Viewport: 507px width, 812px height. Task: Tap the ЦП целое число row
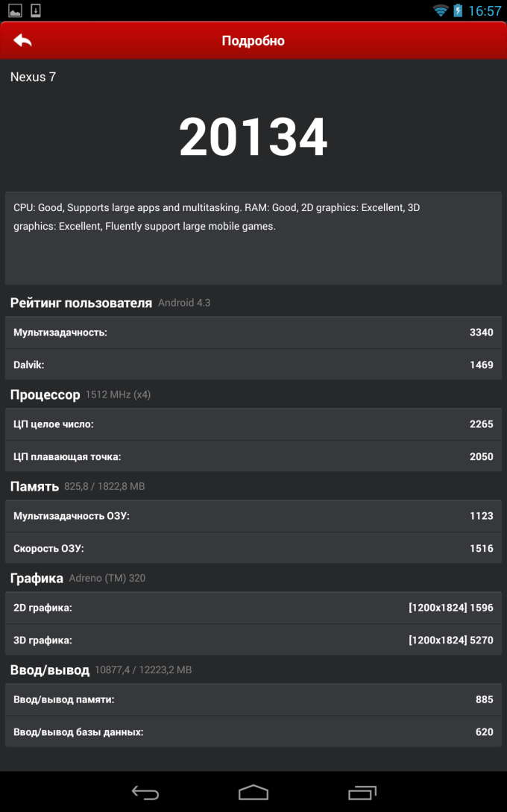pyautogui.click(x=253, y=424)
